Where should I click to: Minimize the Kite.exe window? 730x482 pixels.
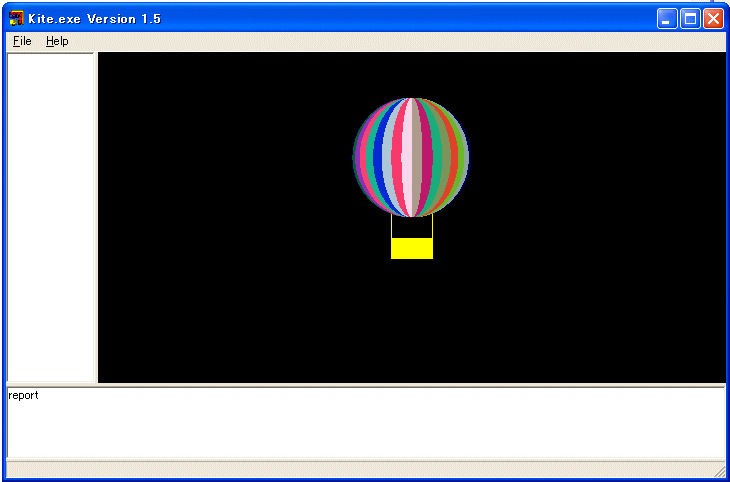[667, 19]
